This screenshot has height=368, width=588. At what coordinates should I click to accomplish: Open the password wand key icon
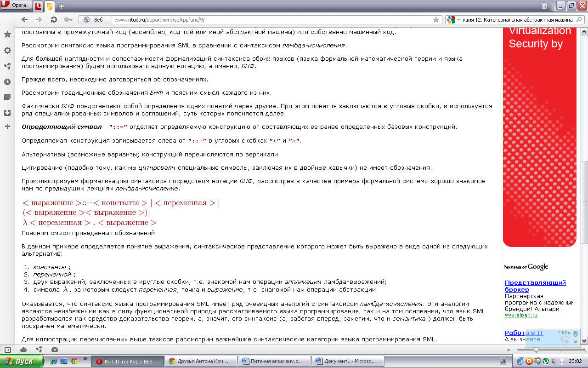[x=68, y=20]
